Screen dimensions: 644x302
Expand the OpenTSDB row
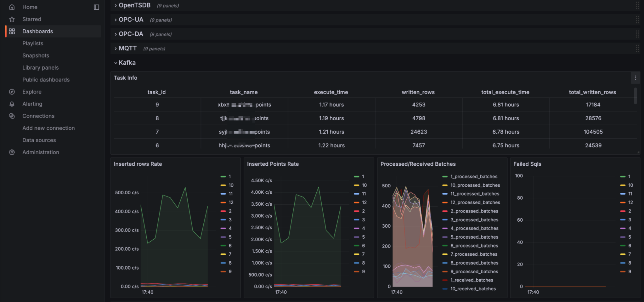coord(135,5)
